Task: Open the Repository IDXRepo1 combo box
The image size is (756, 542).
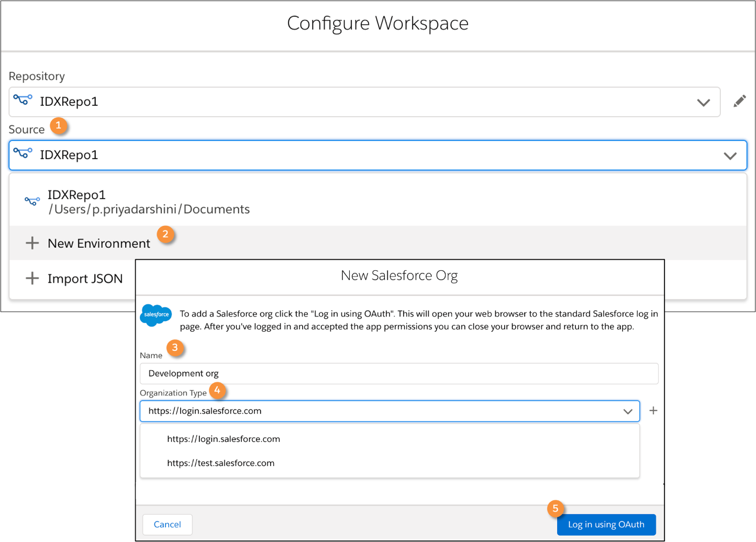Action: tap(364, 102)
